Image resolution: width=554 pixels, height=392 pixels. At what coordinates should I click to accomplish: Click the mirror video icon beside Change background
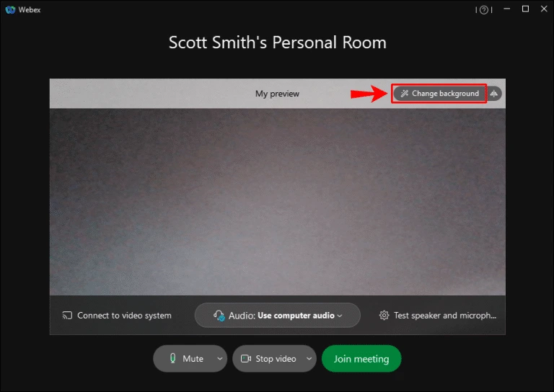494,94
